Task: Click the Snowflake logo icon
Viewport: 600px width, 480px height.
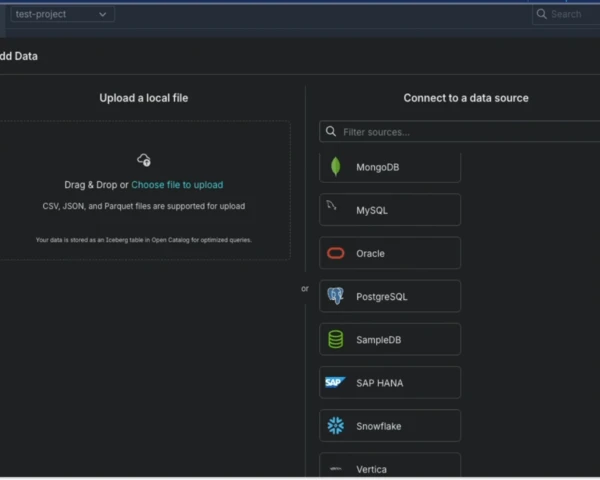Action: 336,426
